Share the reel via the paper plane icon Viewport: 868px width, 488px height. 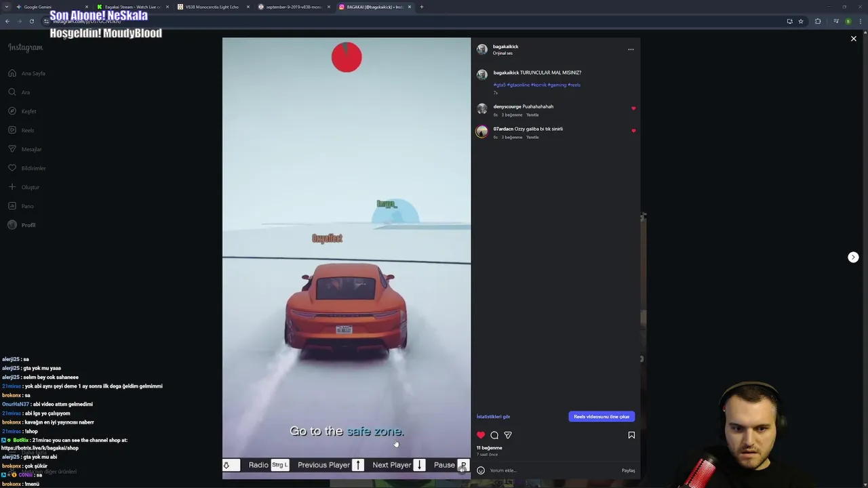click(x=508, y=435)
